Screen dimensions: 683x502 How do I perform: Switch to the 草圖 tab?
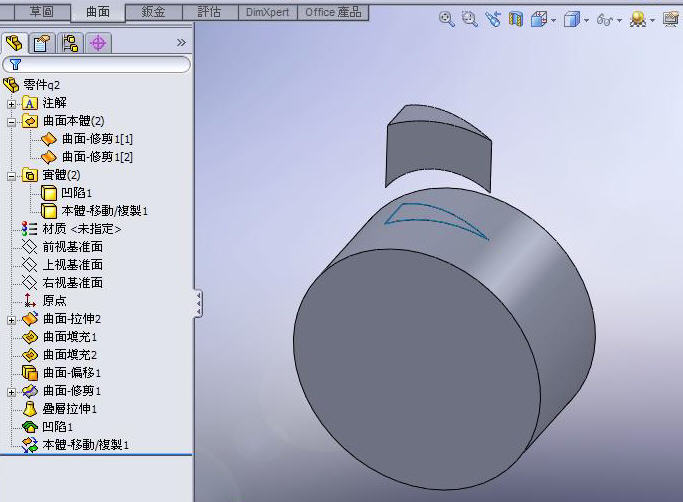pos(42,12)
